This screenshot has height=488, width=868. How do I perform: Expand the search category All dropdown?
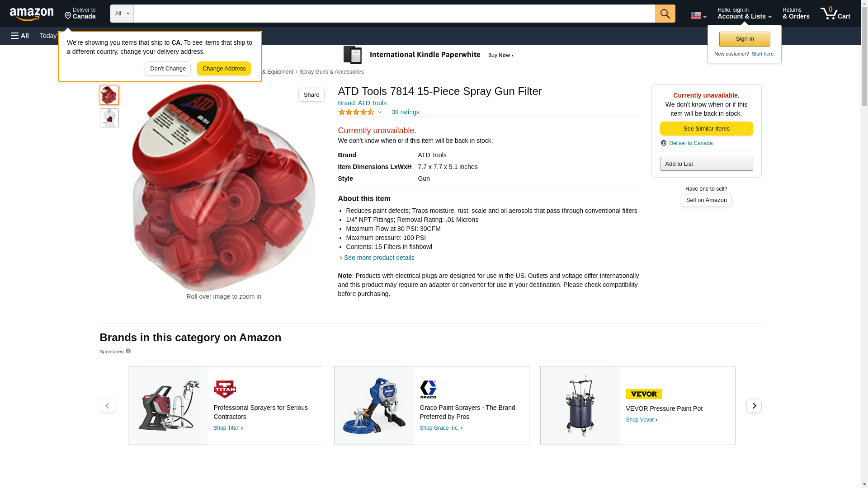click(122, 14)
